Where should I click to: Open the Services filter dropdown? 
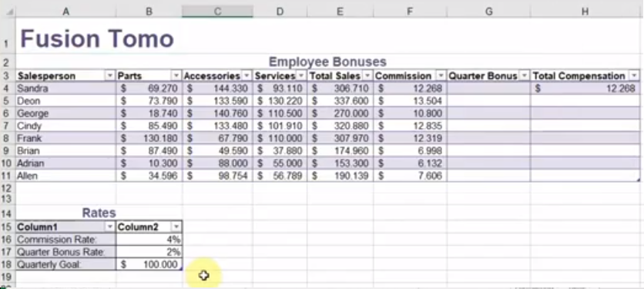click(301, 76)
